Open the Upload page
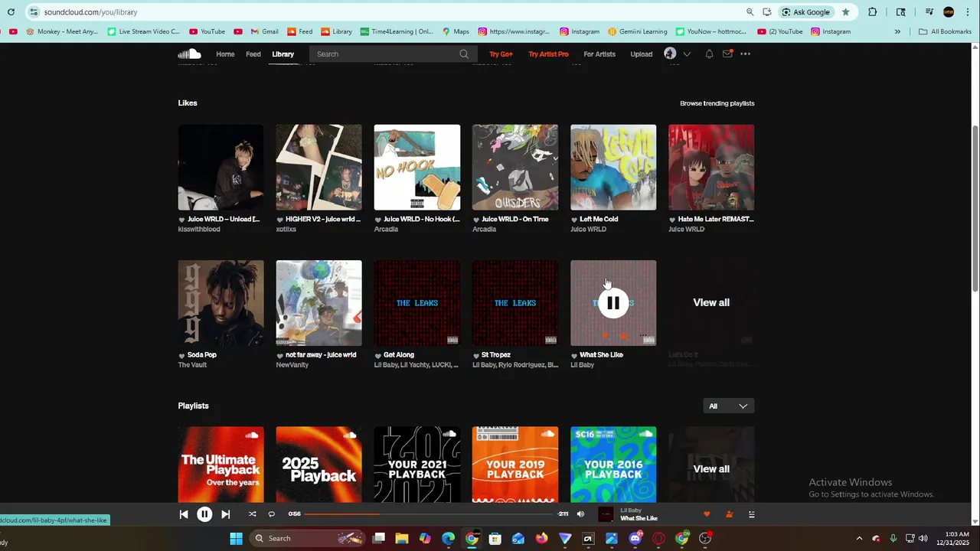Image resolution: width=980 pixels, height=551 pixels. click(642, 54)
